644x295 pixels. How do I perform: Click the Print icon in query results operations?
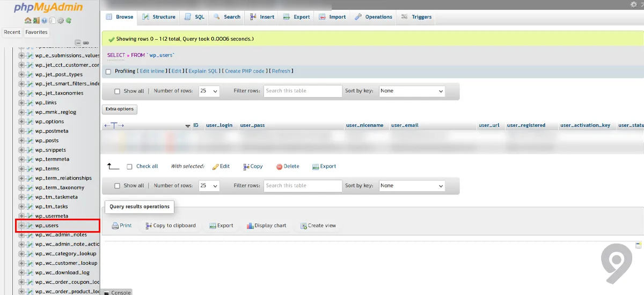click(115, 226)
